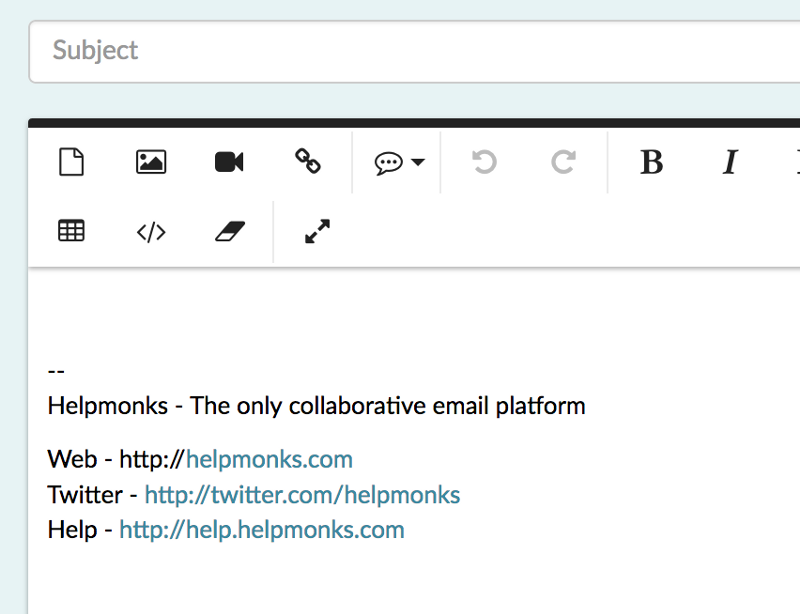Clear formatting with the eraser icon
The height and width of the screenshot is (614, 800).
(x=230, y=231)
